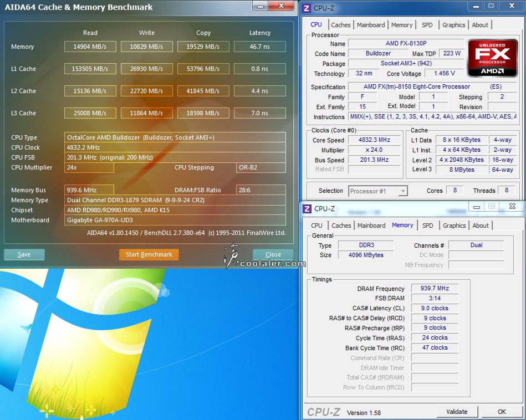Open the Graphics tab in top CPU-Z window
Viewport: 526px width, 420px height.
click(x=453, y=25)
